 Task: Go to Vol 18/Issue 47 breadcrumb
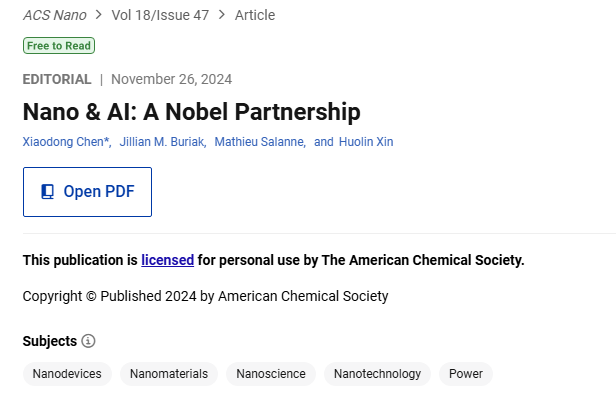click(x=160, y=15)
